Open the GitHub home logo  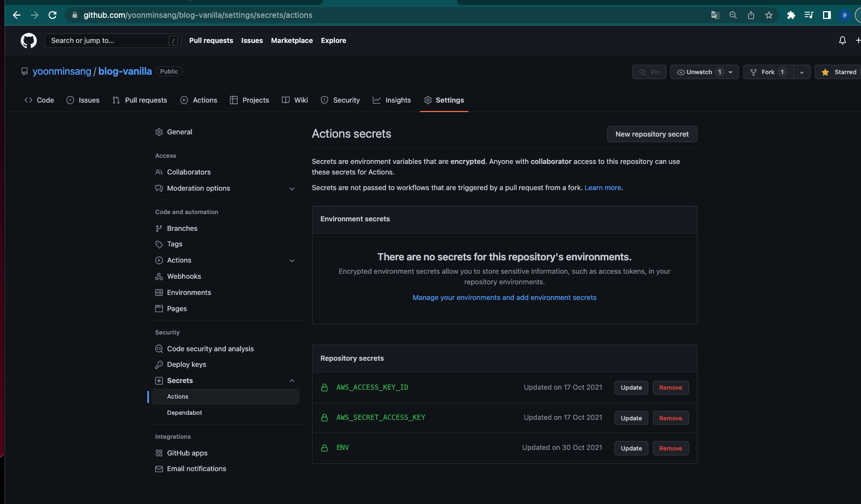pos(28,41)
